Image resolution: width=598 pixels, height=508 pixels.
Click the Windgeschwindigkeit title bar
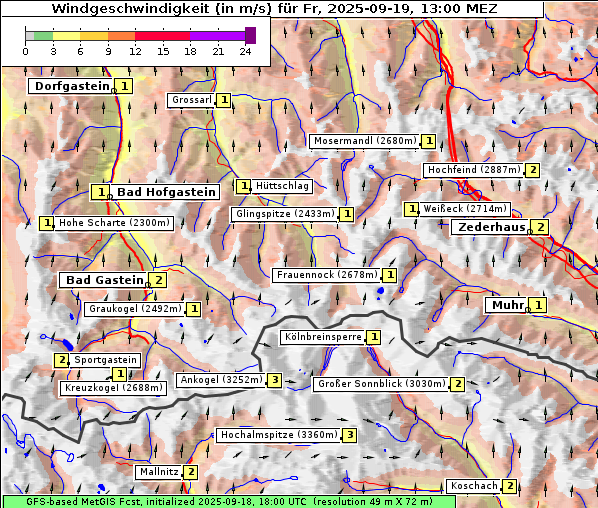(x=273, y=9)
